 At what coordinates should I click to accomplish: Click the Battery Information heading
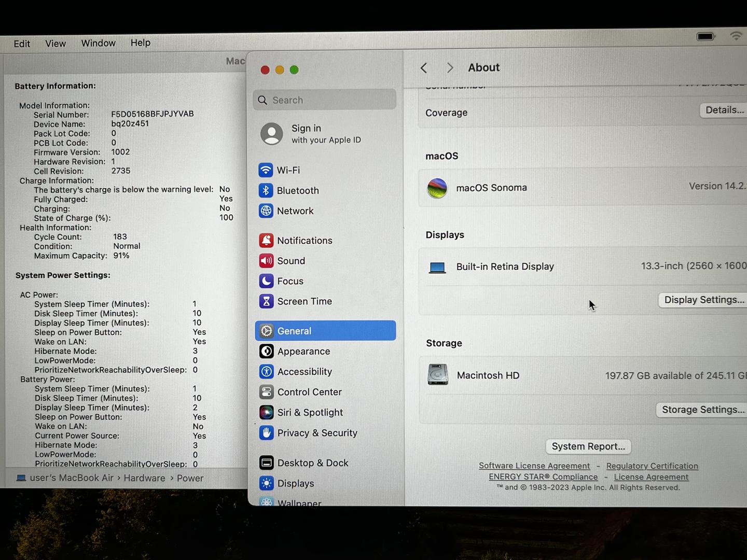[x=55, y=86]
